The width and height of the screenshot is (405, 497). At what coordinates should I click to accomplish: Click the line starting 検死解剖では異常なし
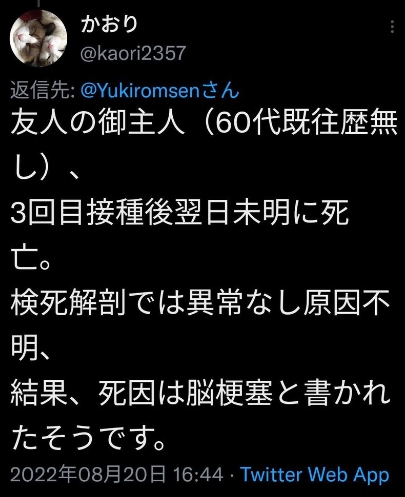pyautogui.click(x=200, y=303)
